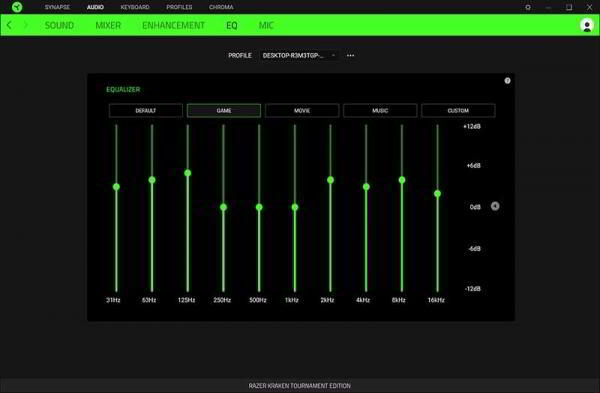Open the PROFILES section
Image resolution: width=600 pixels, height=393 pixels.
click(x=179, y=7)
